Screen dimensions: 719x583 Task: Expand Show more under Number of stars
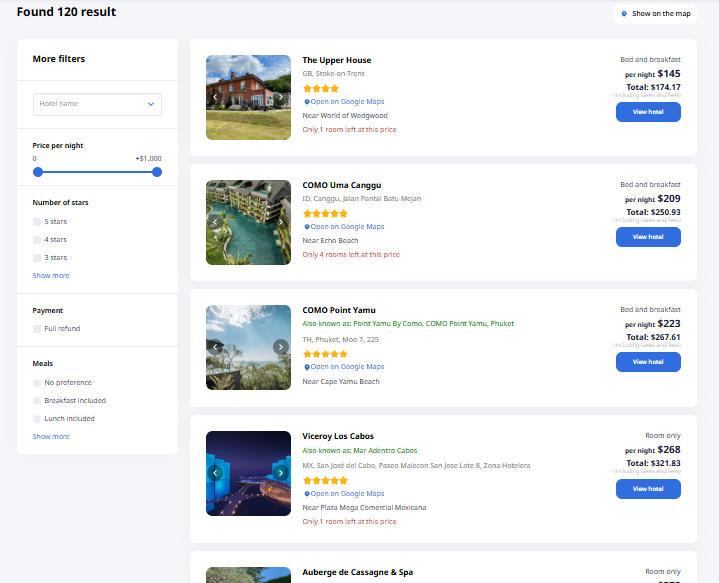51,276
